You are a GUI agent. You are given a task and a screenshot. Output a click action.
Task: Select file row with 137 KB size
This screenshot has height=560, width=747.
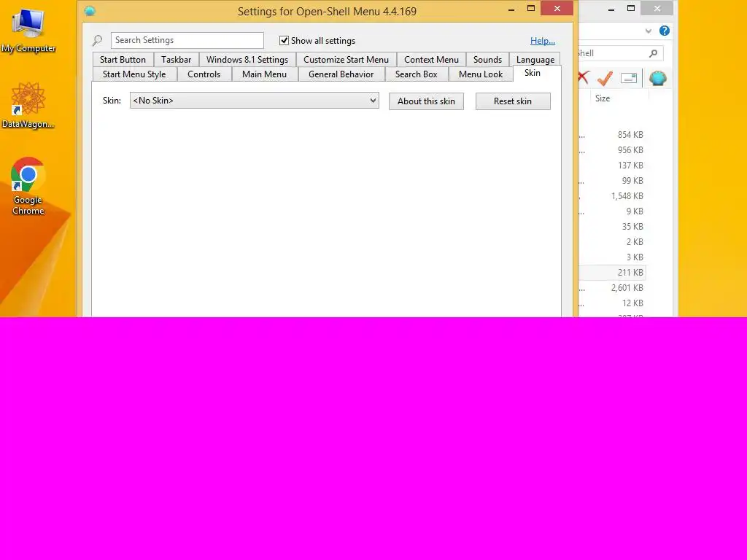[x=612, y=166]
